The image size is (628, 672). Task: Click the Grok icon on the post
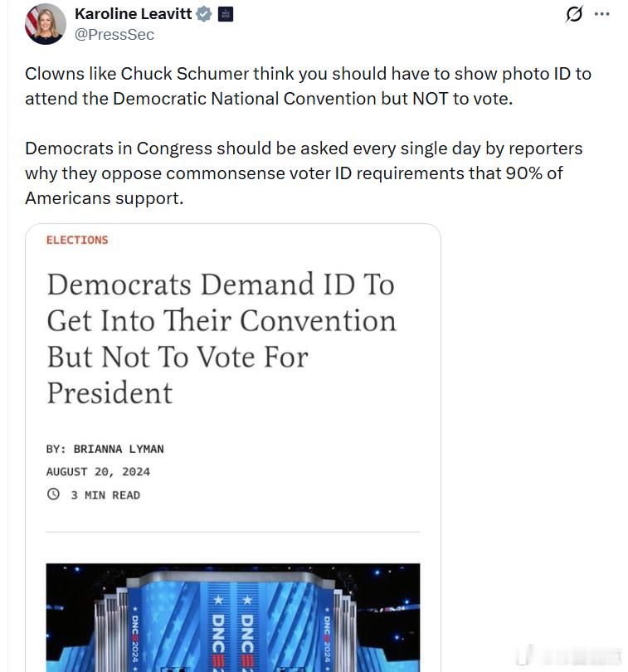(x=573, y=15)
